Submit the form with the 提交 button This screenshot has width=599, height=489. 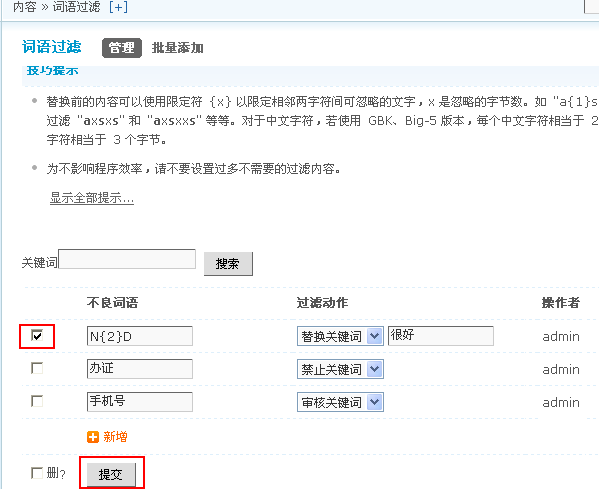click(111, 475)
